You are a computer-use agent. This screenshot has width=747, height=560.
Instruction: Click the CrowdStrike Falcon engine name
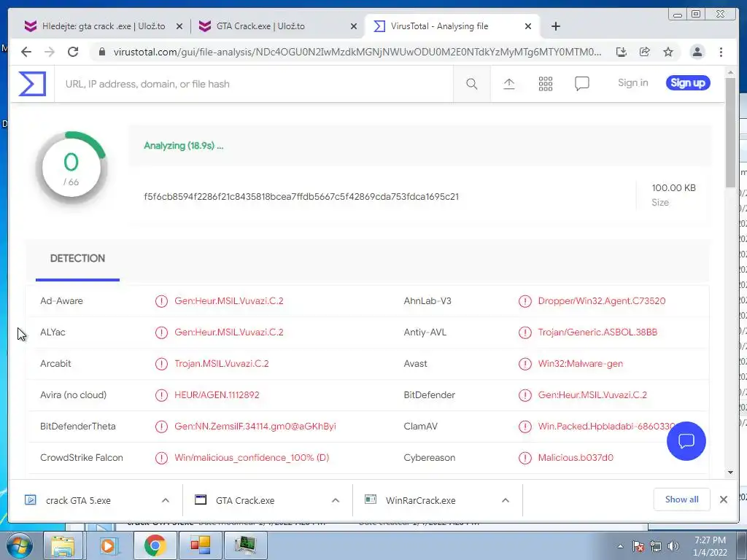click(82, 458)
